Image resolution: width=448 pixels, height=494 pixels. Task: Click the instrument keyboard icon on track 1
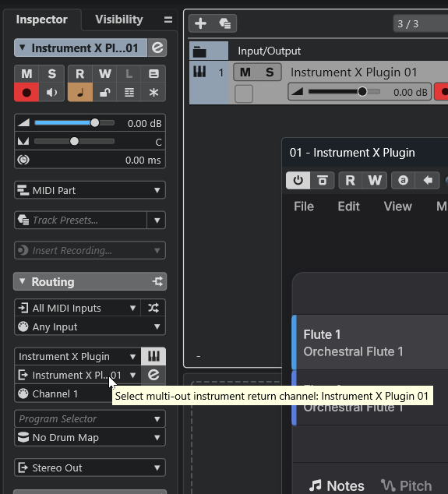(x=199, y=72)
